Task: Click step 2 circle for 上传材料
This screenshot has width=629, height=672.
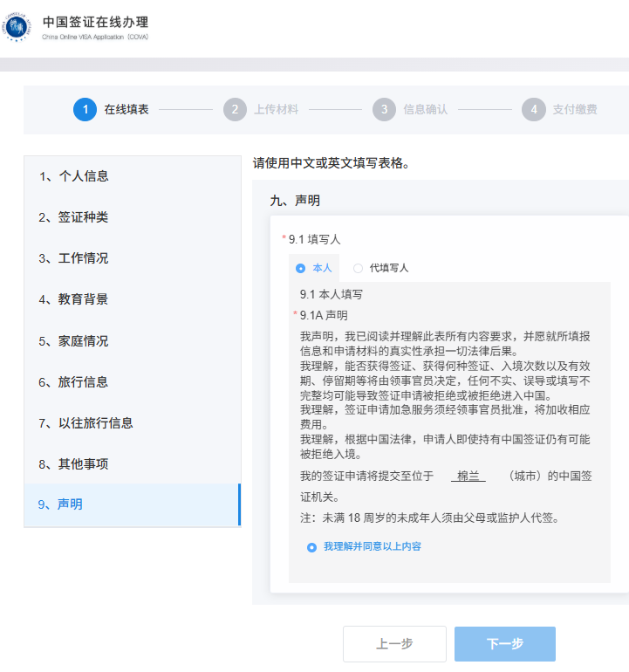Action: point(234,109)
